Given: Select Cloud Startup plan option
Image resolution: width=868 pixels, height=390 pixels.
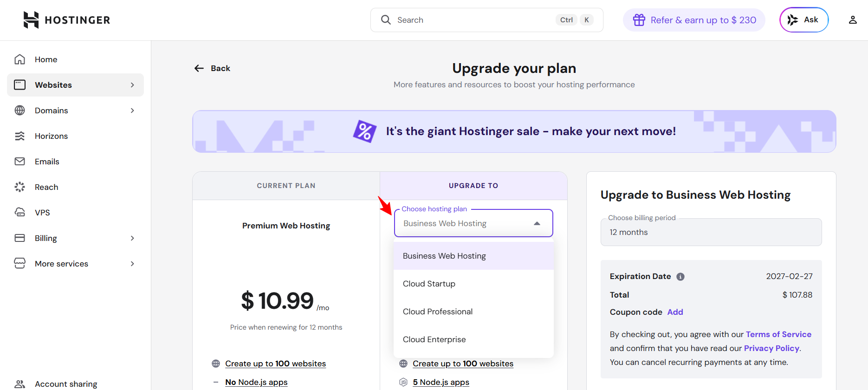Looking at the screenshot, I should pos(473,284).
